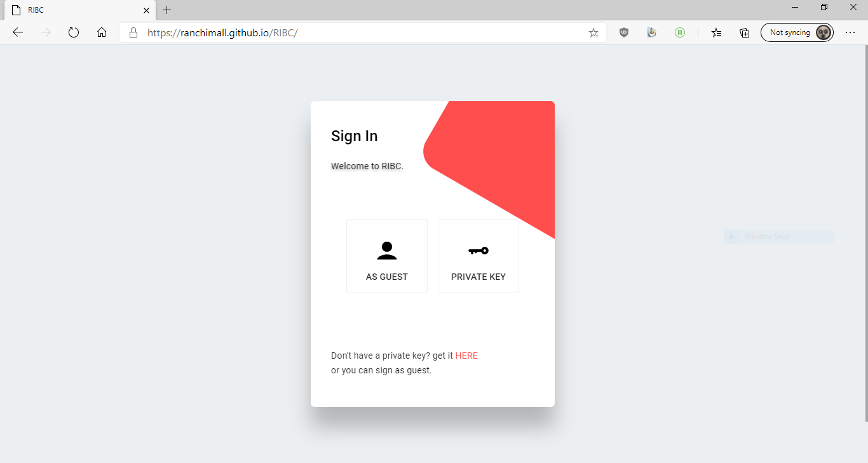
Task: Click the Not syncing profile button
Action: [797, 32]
